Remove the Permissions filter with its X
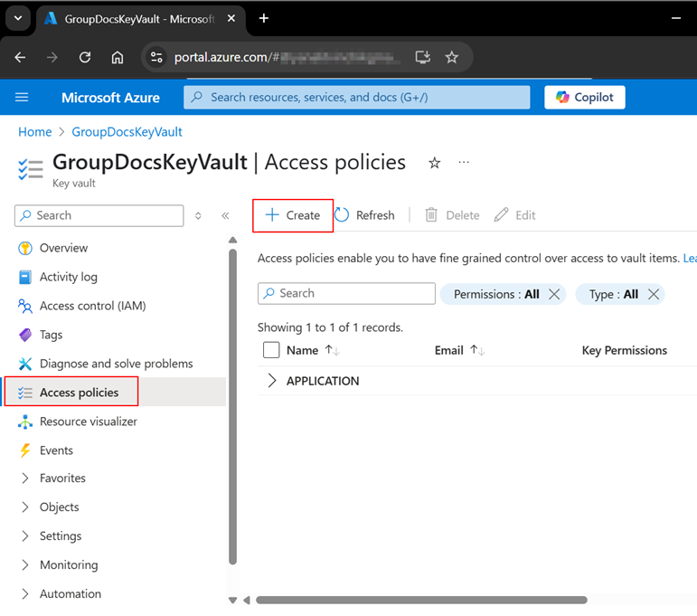Viewport: 697px width, 616px height. click(x=554, y=294)
